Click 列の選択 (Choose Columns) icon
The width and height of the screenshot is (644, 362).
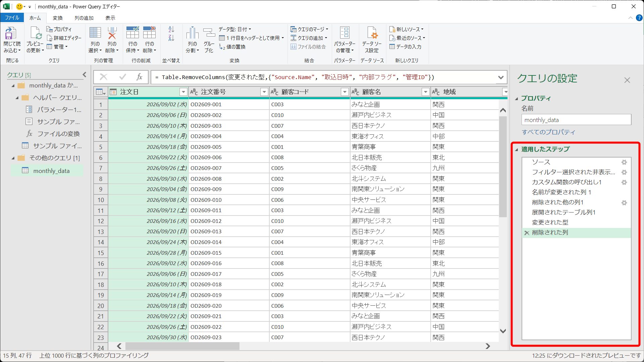(x=95, y=33)
